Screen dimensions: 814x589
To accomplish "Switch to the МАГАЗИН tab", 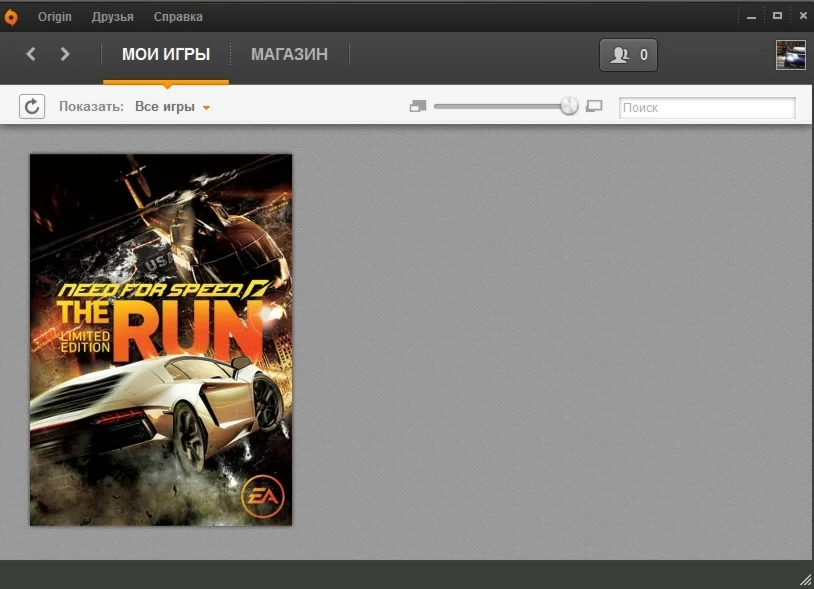I will click(290, 54).
